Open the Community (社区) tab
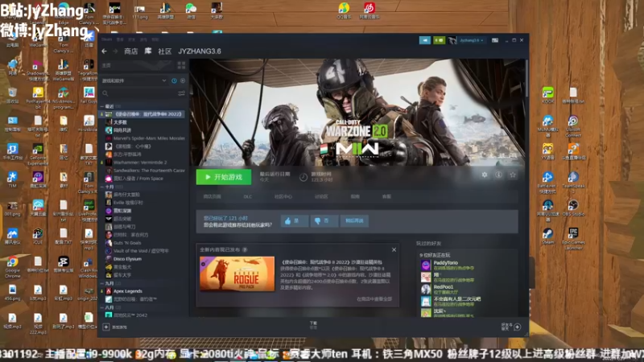The height and width of the screenshot is (362, 644). (x=165, y=51)
